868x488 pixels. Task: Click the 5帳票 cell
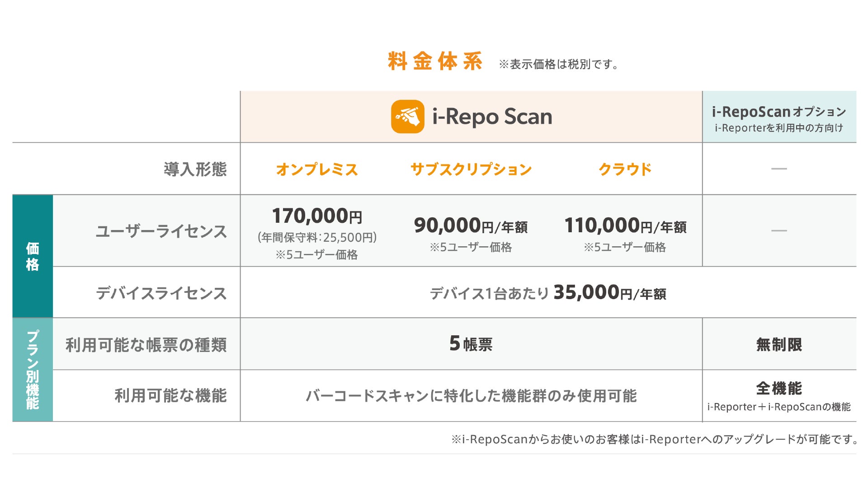[x=471, y=344]
